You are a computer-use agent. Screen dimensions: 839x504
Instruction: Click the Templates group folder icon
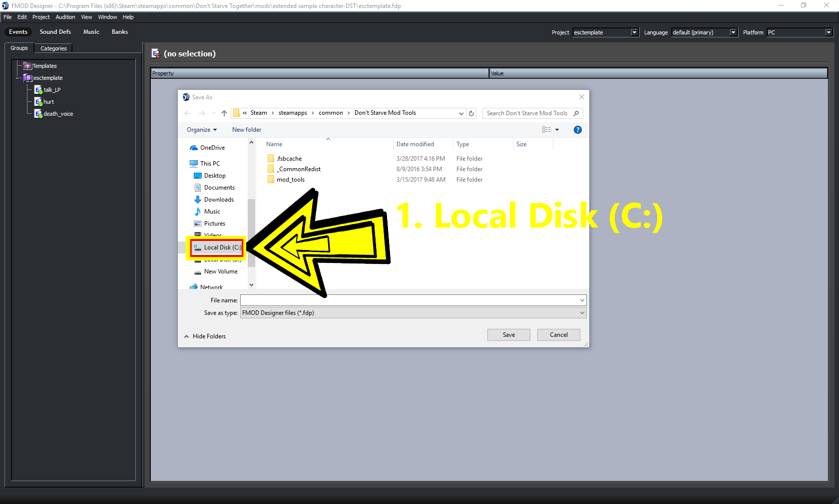tap(27, 66)
